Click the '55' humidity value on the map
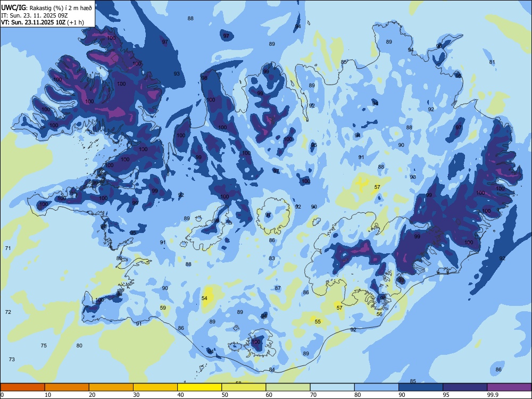532x399 pixels. 318,321
